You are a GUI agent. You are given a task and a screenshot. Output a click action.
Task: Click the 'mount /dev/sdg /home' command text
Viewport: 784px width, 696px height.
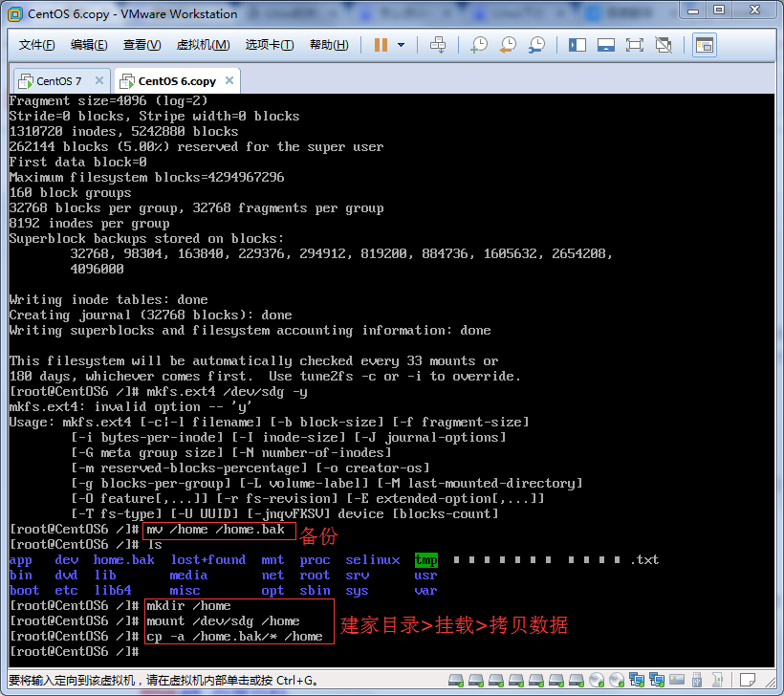[223, 621]
